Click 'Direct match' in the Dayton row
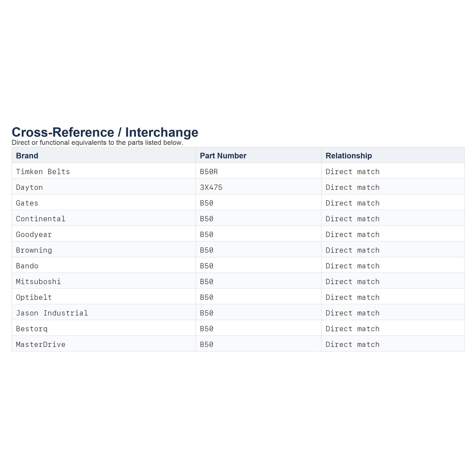Screen dimensions: 476x476 (x=353, y=187)
